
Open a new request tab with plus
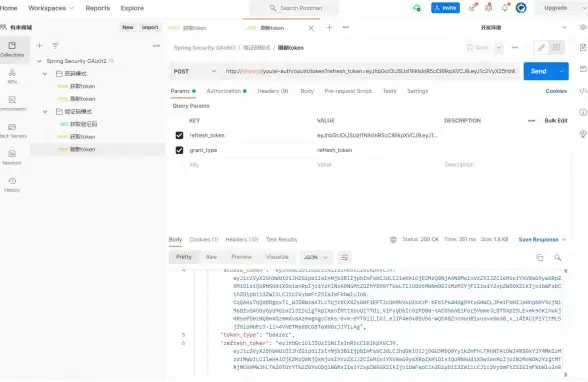(329, 27)
